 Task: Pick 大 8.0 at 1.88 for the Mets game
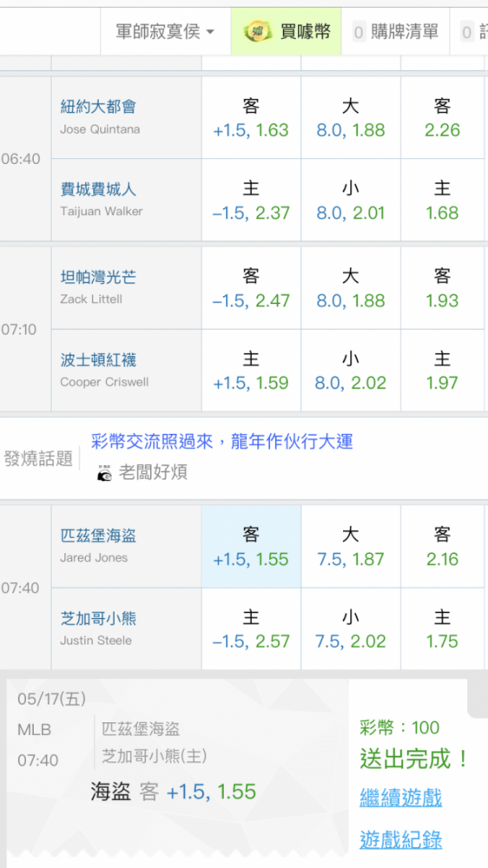[x=351, y=117]
